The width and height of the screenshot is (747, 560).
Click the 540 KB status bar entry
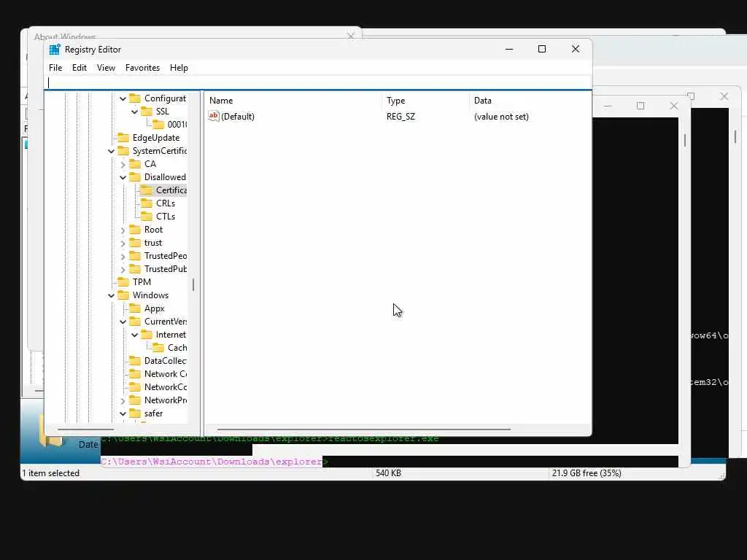[x=388, y=473]
